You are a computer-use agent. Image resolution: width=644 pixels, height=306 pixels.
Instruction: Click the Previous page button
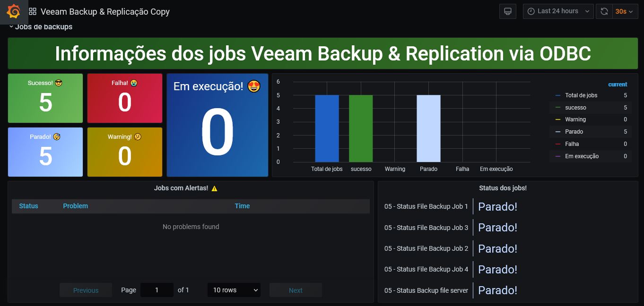(x=86, y=290)
